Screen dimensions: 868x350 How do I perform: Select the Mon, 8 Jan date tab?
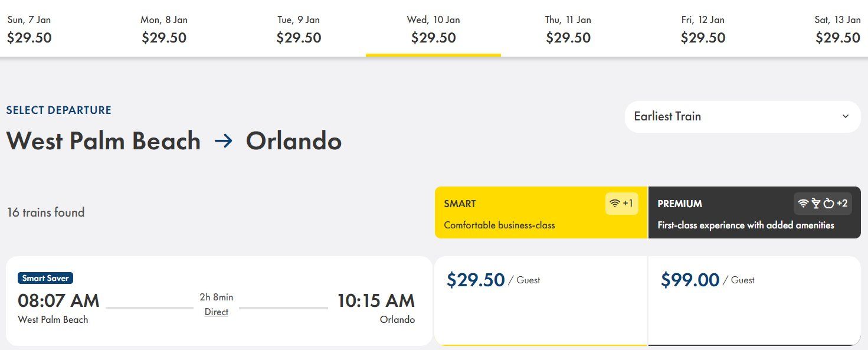pos(164,30)
